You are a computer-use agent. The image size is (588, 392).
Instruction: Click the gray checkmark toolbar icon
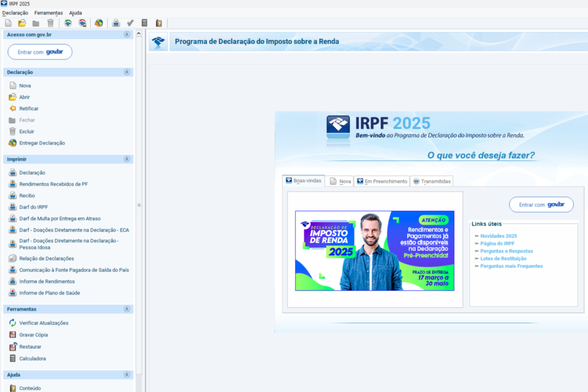(130, 23)
